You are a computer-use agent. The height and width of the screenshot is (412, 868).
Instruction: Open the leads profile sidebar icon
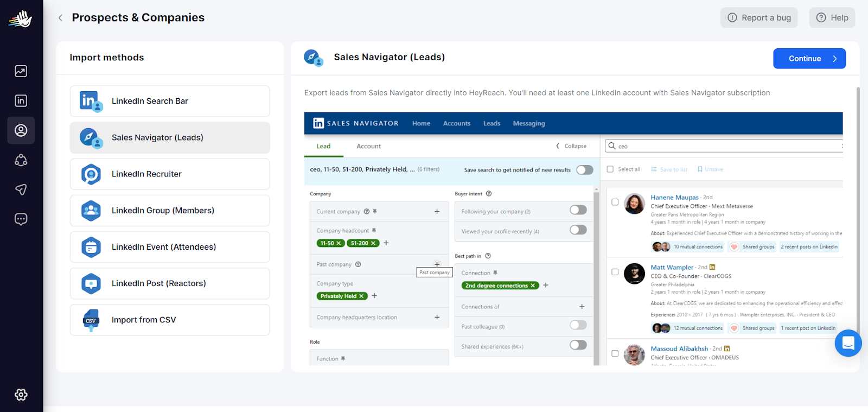point(21,130)
